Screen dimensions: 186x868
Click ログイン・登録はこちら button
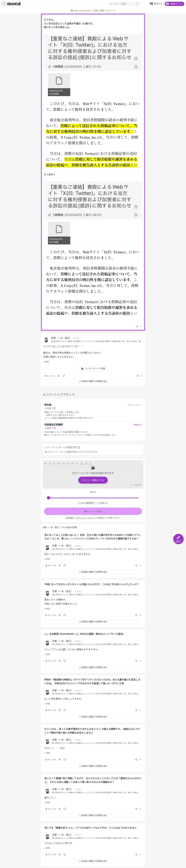click(x=93, y=480)
